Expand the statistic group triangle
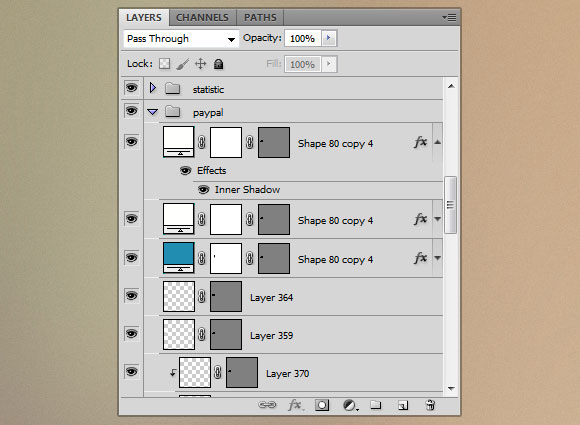The image size is (580, 425). click(152, 88)
